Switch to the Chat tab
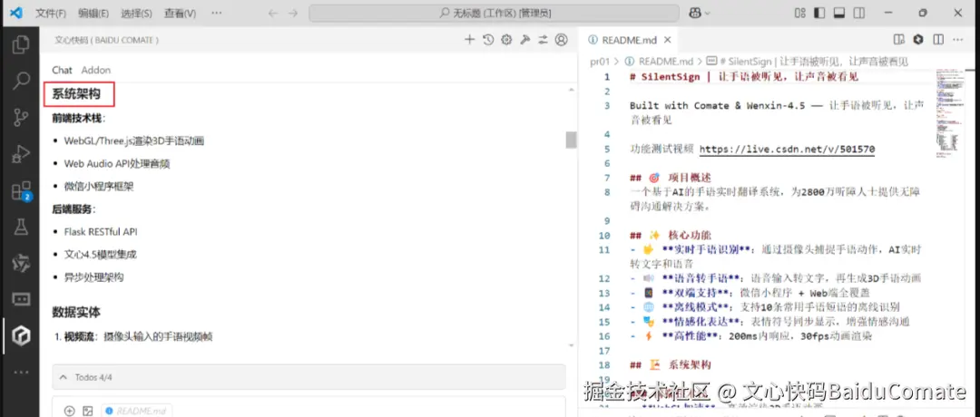This screenshot has height=417, width=980. click(x=62, y=70)
